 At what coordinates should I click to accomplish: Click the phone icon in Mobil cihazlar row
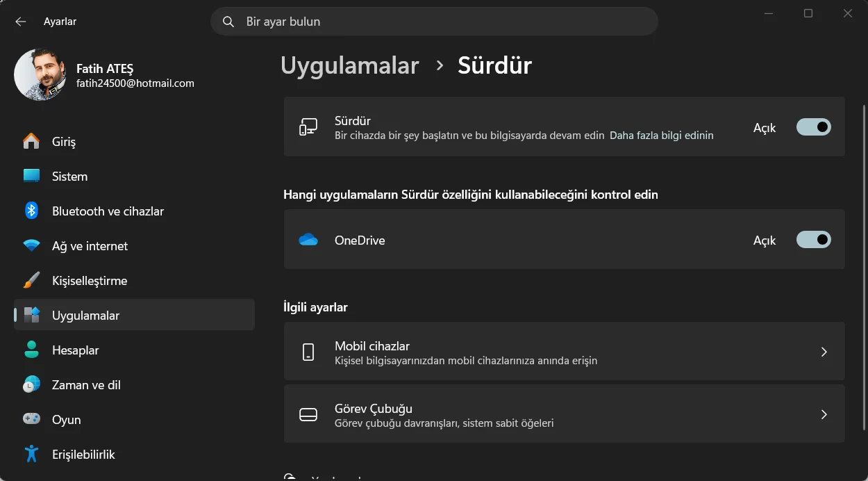click(x=308, y=352)
